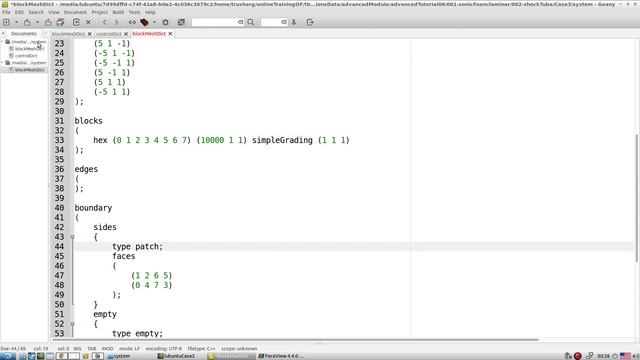Open the View menu
Image resolution: width=640 pixels, height=360 pixels.
pyautogui.click(x=53, y=12)
